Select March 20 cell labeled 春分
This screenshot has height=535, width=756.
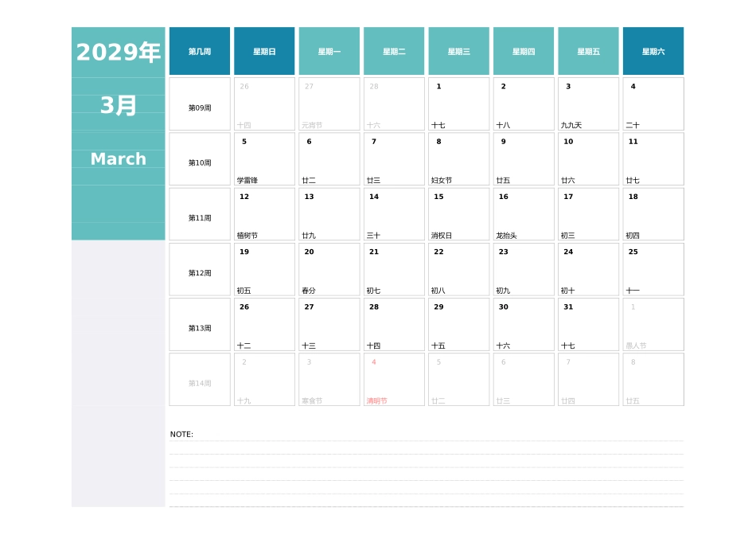pyautogui.click(x=329, y=269)
